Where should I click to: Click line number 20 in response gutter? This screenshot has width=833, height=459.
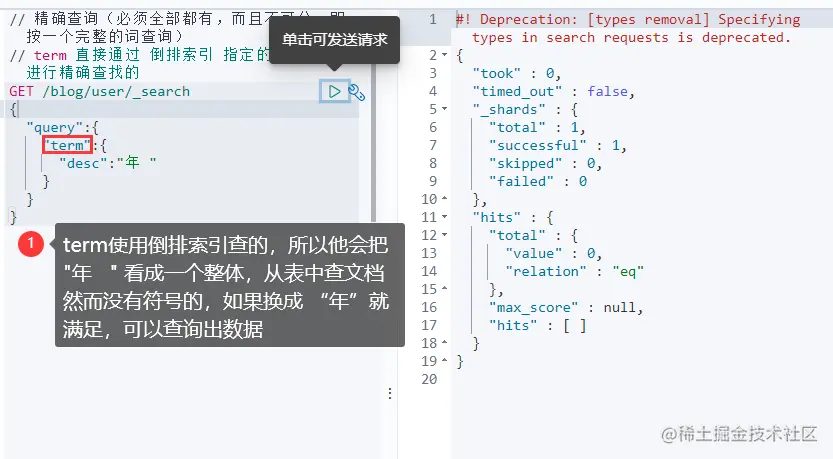point(429,379)
